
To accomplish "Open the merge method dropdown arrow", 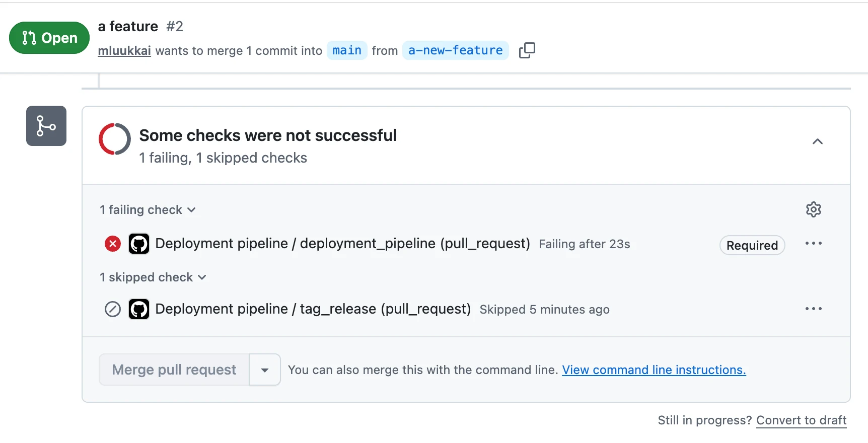I will 265,370.
